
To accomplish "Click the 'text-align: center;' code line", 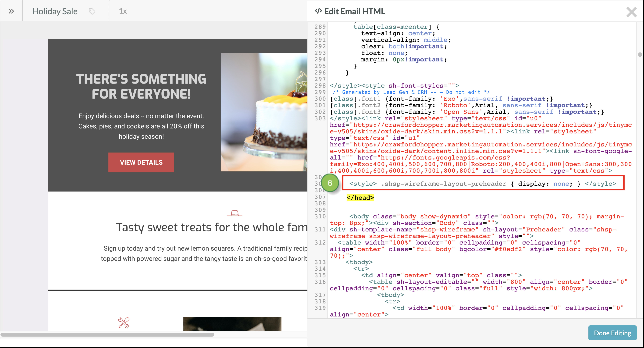I will (398, 33).
